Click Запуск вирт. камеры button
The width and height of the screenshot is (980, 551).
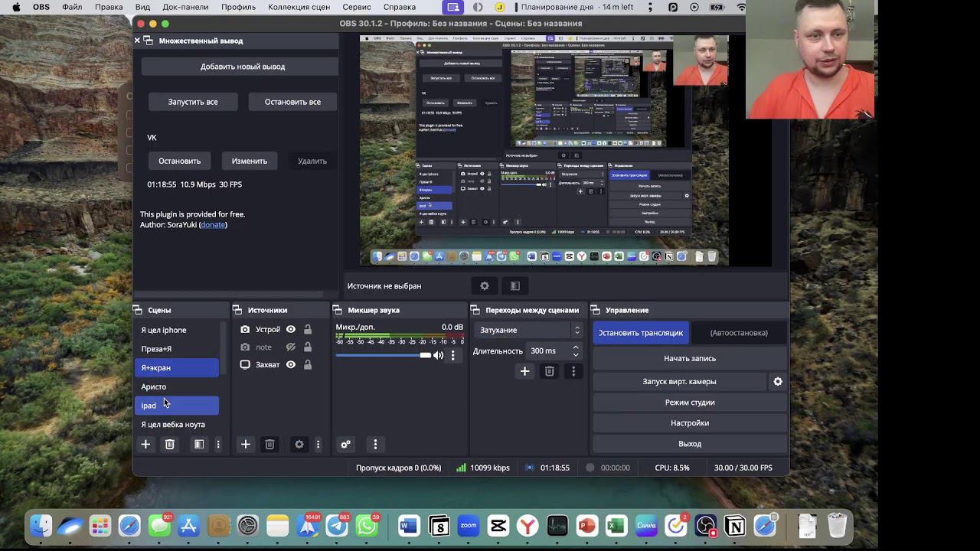click(680, 381)
